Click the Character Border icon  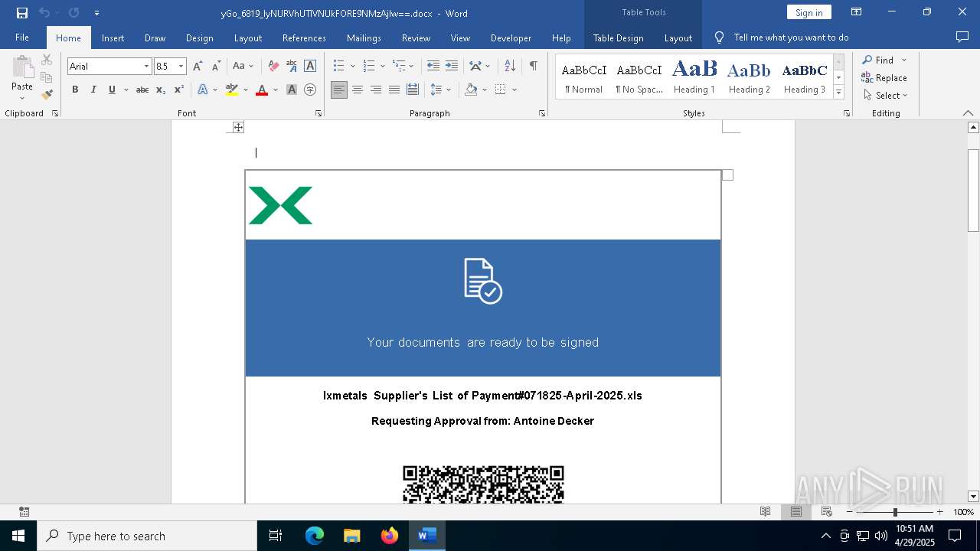pos(310,67)
